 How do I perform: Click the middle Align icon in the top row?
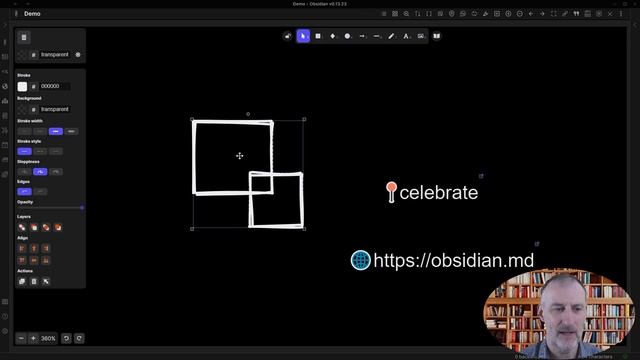coord(34,248)
